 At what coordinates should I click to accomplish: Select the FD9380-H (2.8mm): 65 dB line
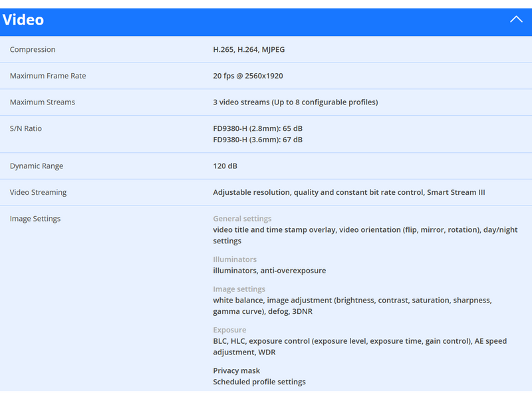click(x=257, y=128)
